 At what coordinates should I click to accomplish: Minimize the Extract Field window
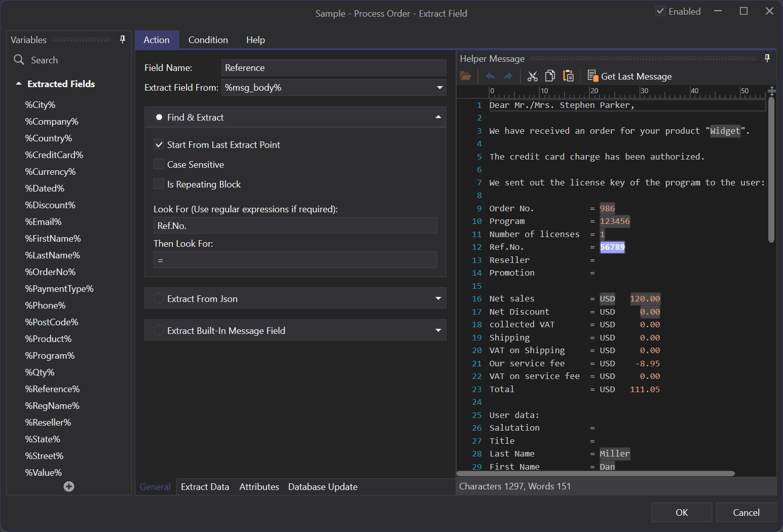718,11
